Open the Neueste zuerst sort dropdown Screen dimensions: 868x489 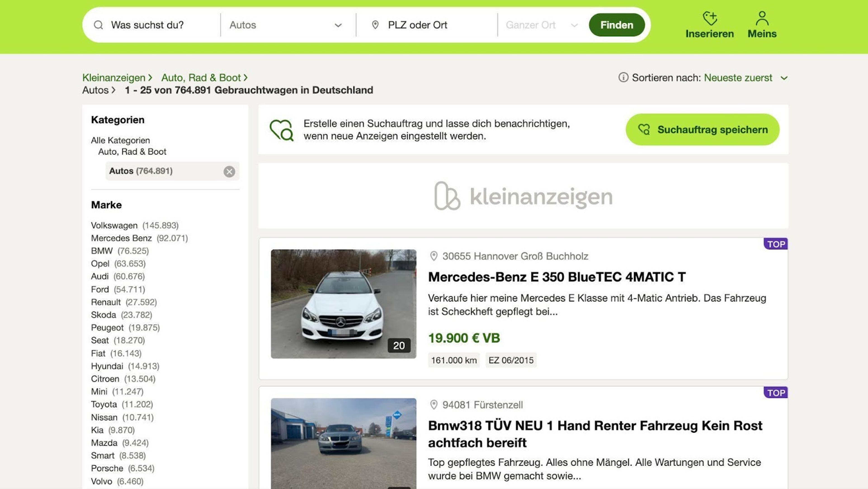click(745, 78)
